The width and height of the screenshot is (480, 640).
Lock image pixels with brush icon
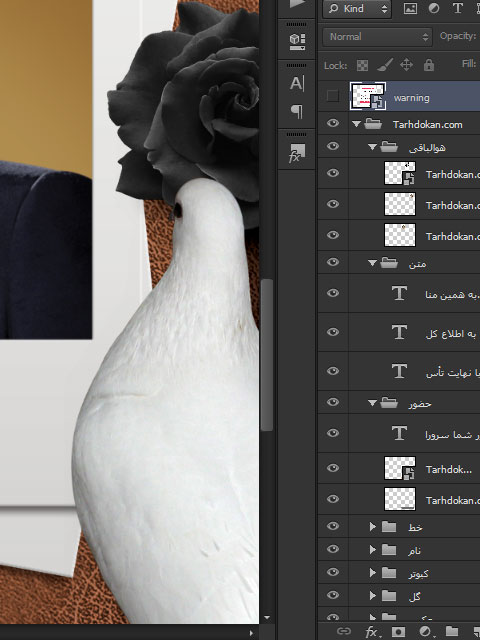tap(384, 65)
